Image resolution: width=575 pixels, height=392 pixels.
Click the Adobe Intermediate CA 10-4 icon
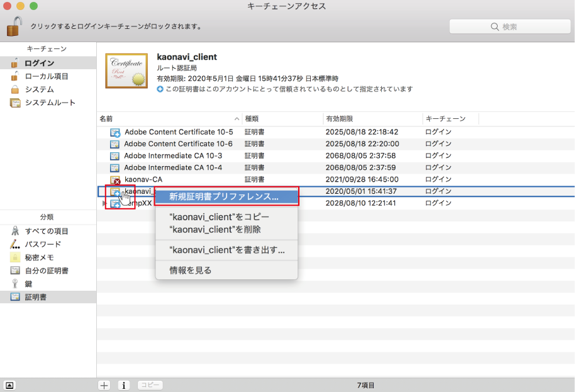[x=114, y=168]
